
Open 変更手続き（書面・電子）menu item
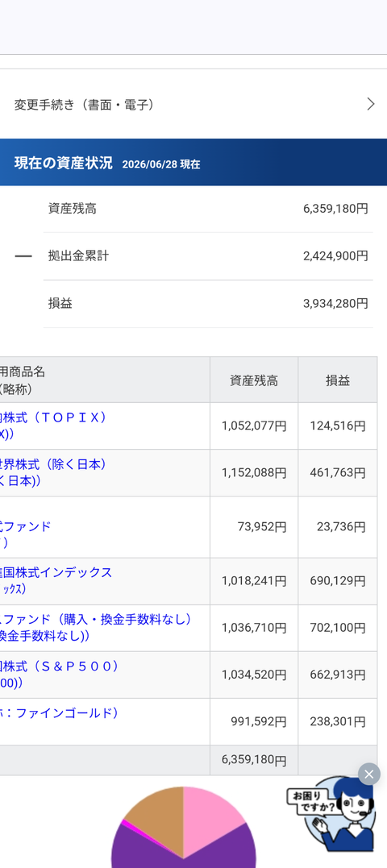(193, 104)
